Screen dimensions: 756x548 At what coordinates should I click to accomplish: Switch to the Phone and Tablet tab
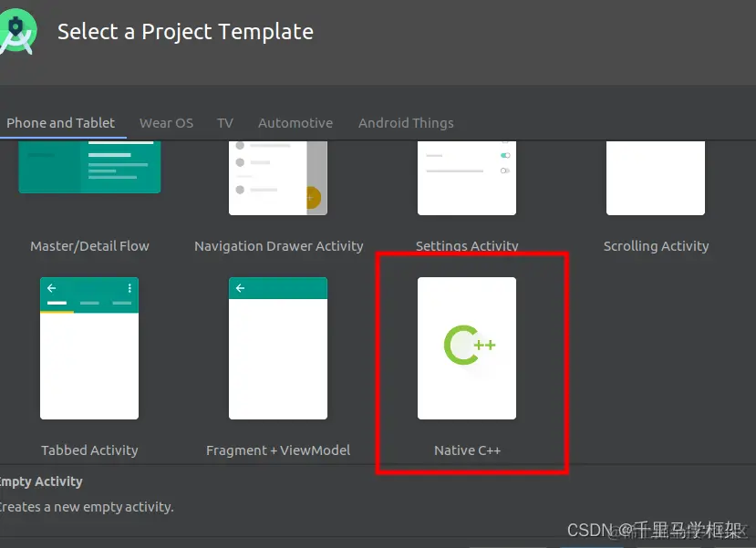point(61,123)
